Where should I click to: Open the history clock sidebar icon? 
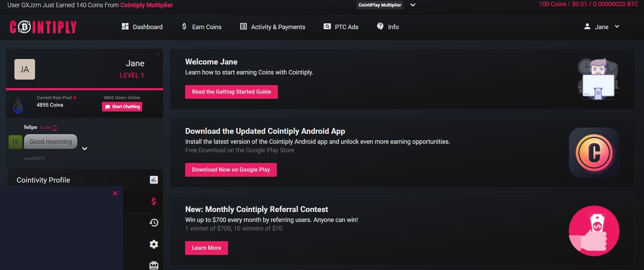click(x=154, y=223)
